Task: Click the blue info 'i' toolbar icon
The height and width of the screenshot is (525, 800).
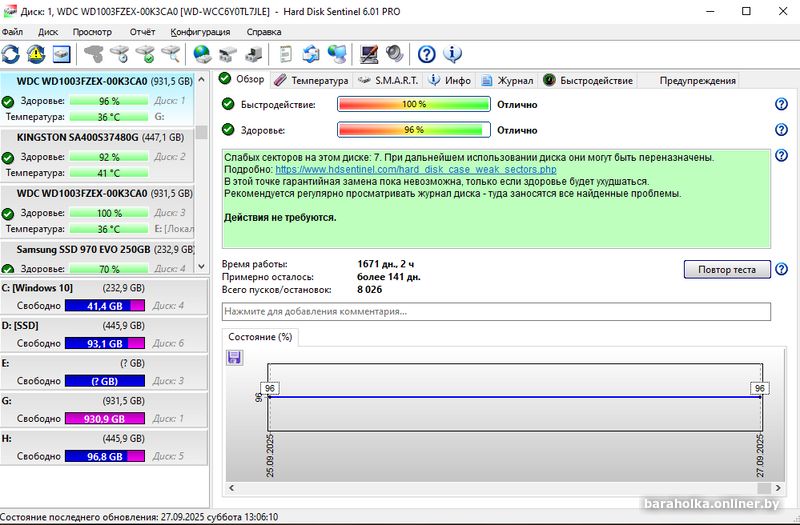Action: click(452, 54)
